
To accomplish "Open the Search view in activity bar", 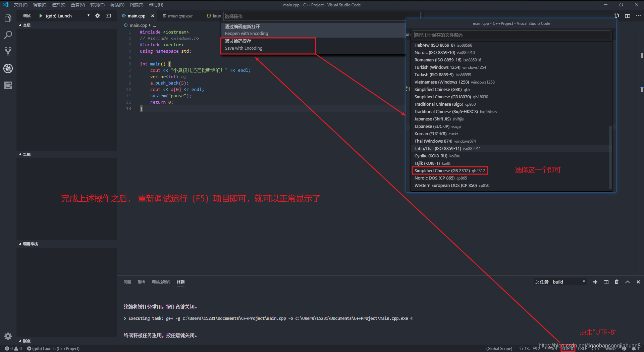I will click(x=8, y=35).
